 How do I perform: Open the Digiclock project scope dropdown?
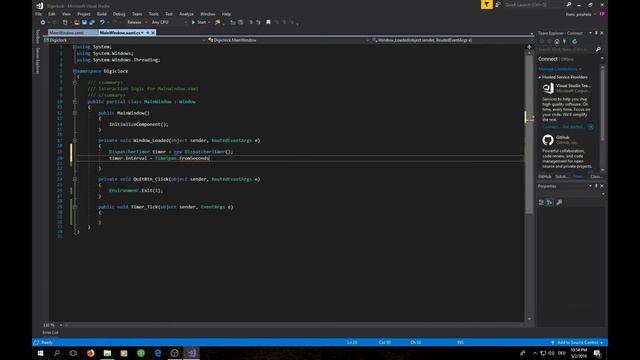point(124,40)
